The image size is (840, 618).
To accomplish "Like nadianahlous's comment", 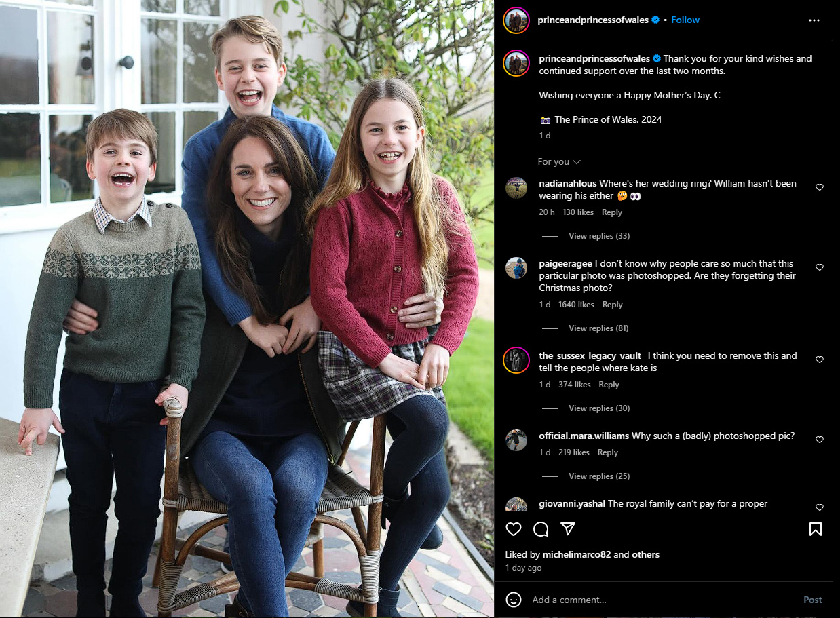I will pos(819,187).
